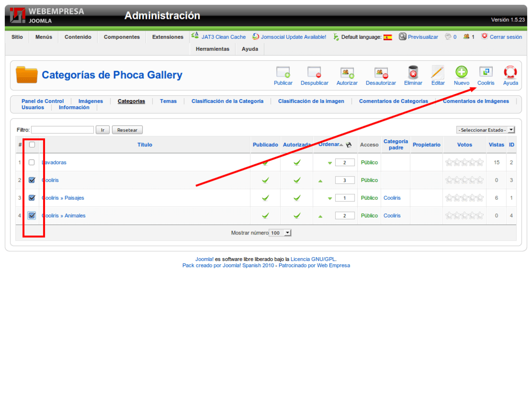Open Ayuda lifebuoy toolbar icon
This screenshot has height=408, width=532.
click(x=510, y=72)
